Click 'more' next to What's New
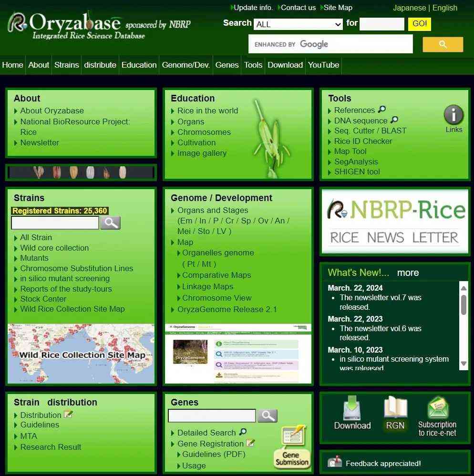 tap(408, 273)
